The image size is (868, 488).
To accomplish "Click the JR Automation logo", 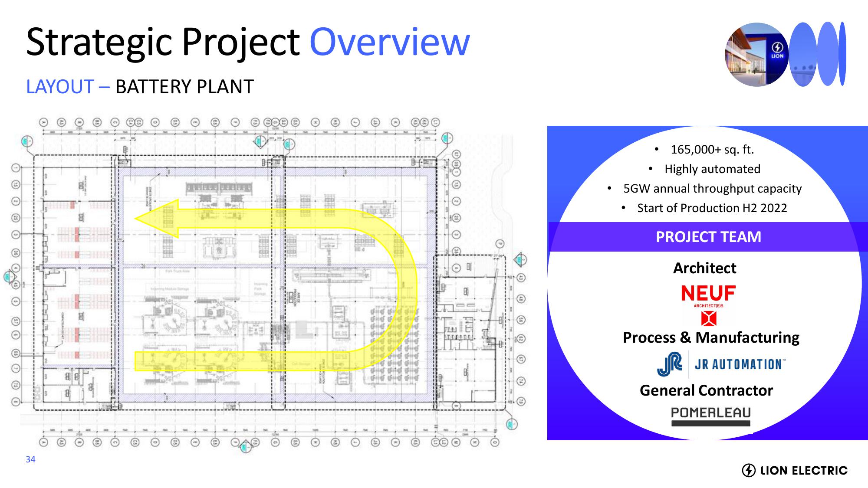I will click(x=721, y=364).
